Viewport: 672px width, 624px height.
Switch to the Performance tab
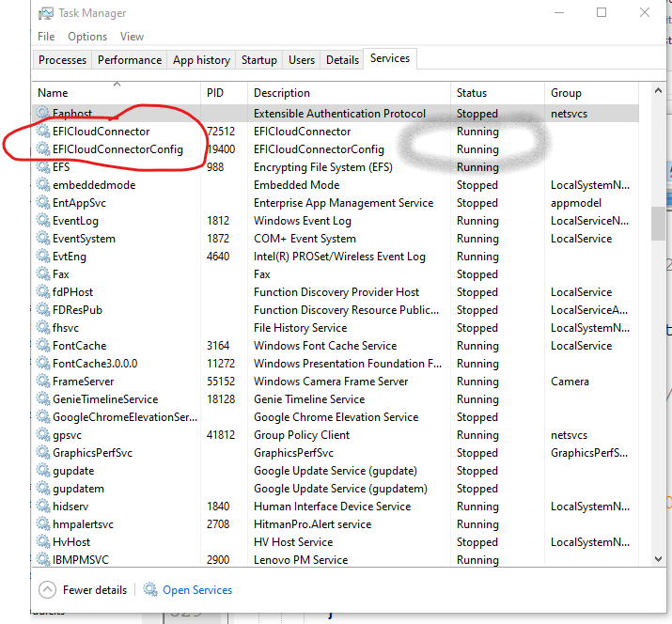[130, 60]
